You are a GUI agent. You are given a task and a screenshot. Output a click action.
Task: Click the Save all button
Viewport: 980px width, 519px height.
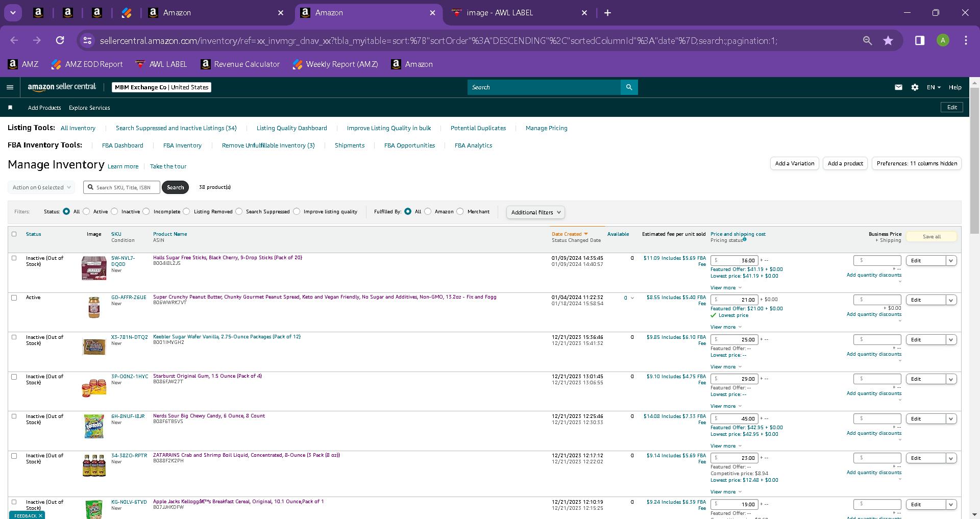coord(932,237)
